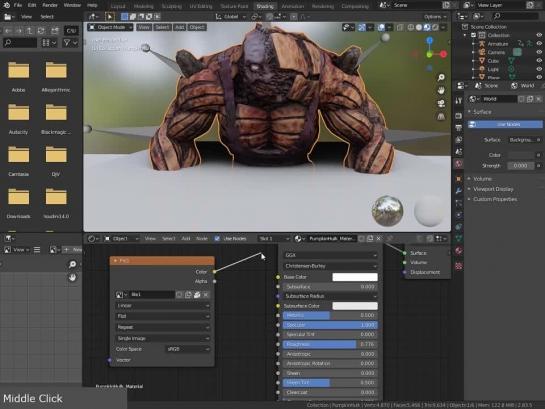
Task: Open the shader editor Node menu
Action: [202, 238]
